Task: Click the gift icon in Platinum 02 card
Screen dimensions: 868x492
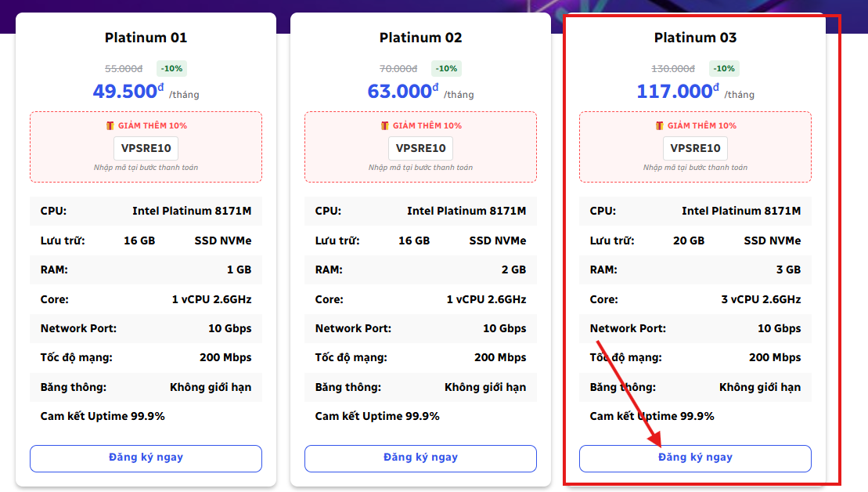Action: click(385, 125)
